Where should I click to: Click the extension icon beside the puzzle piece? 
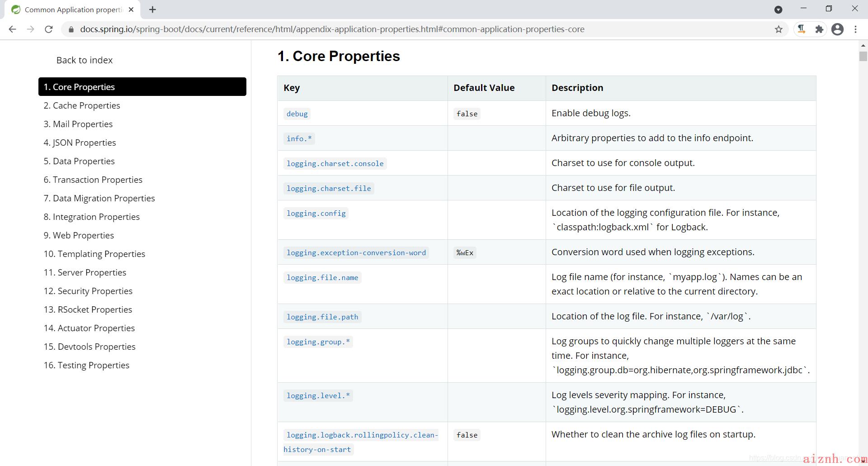pos(802,29)
